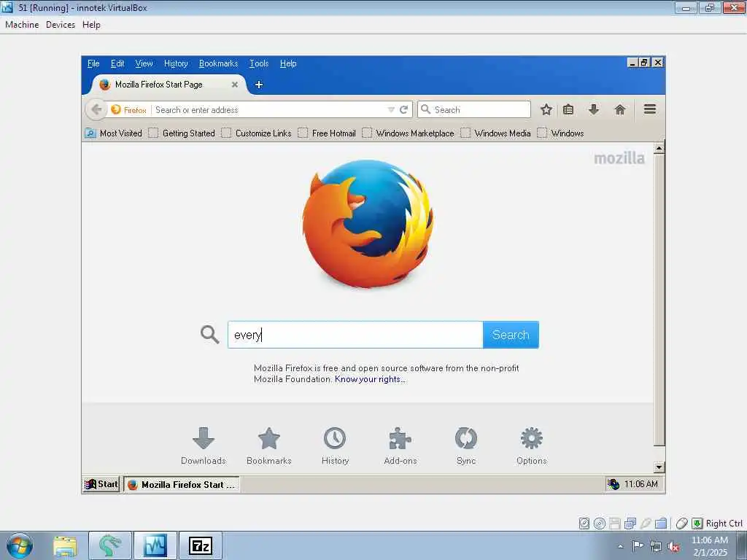Click the muted volume icon in system tray

point(673,547)
